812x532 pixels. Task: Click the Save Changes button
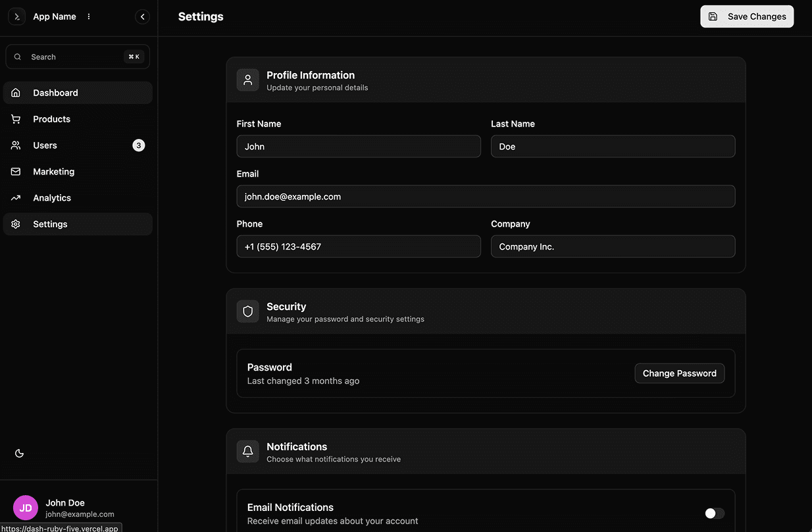point(747,16)
